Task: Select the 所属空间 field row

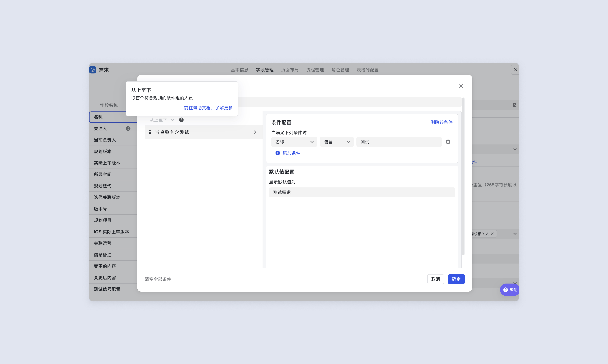Action: click(x=113, y=174)
